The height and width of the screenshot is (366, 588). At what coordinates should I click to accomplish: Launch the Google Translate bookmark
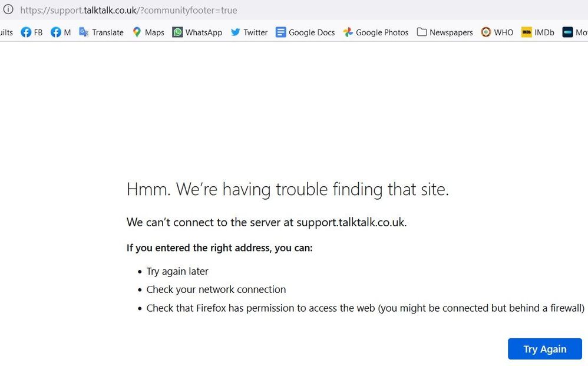click(101, 32)
